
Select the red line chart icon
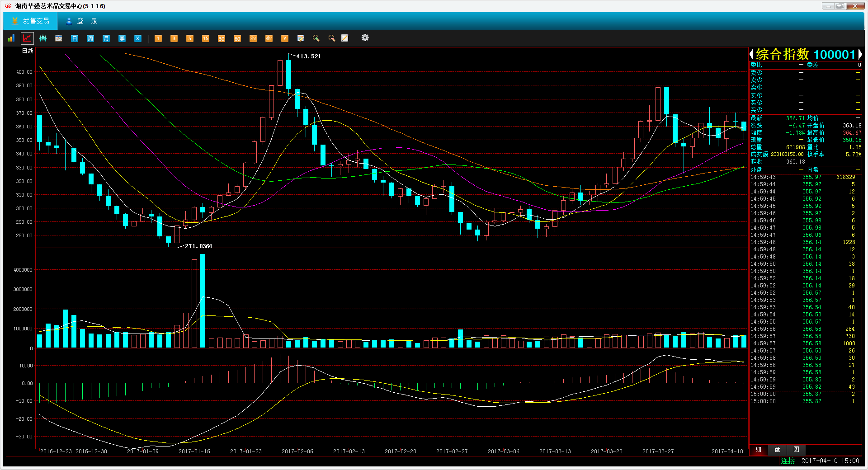pyautogui.click(x=28, y=38)
